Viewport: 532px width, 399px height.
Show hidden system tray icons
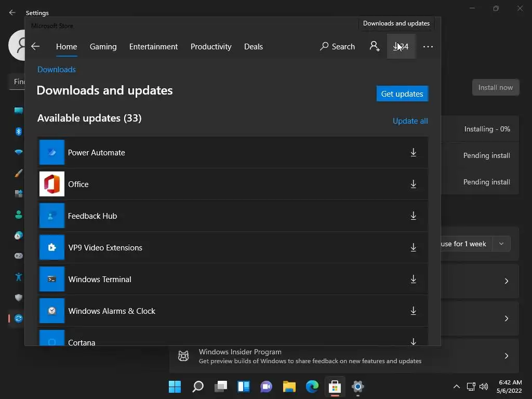point(457,387)
